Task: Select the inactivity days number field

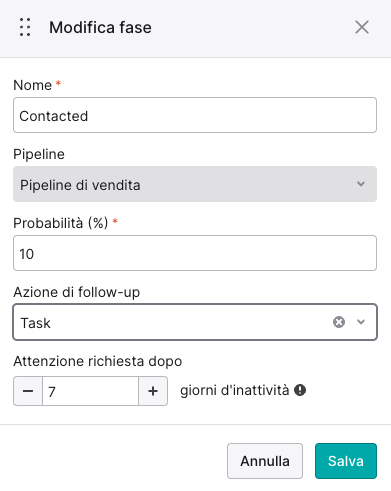Action: (x=90, y=391)
